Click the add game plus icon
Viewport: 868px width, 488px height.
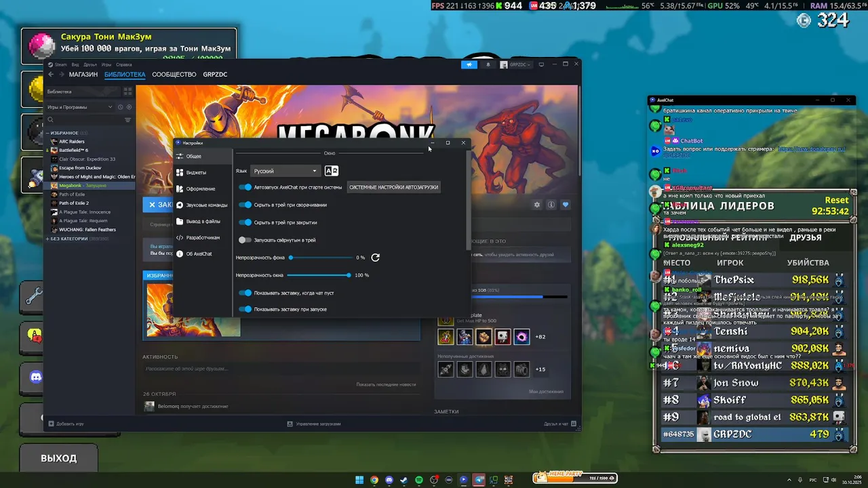pyautogui.click(x=51, y=424)
